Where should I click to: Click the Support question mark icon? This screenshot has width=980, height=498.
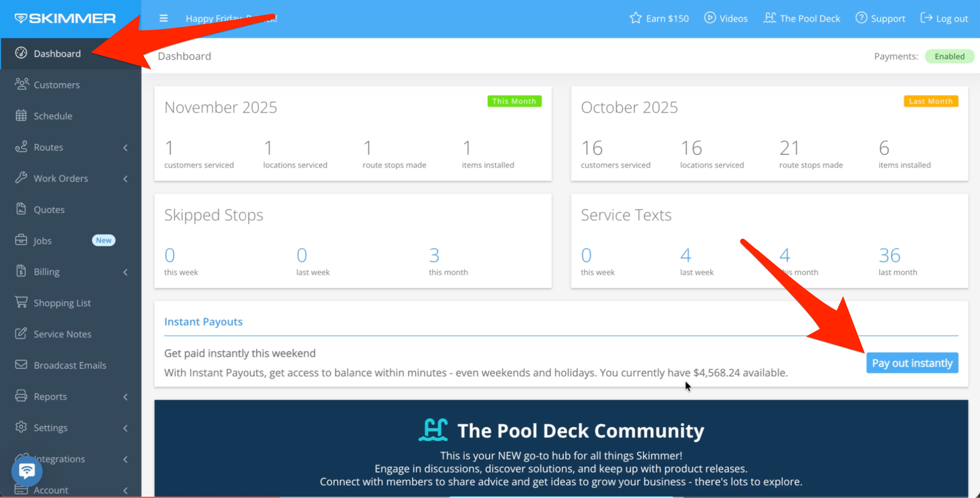[861, 18]
